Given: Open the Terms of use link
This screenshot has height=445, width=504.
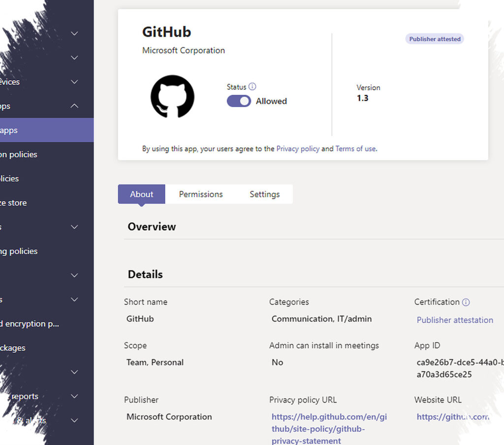Looking at the screenshot, I should coord(355,148).
